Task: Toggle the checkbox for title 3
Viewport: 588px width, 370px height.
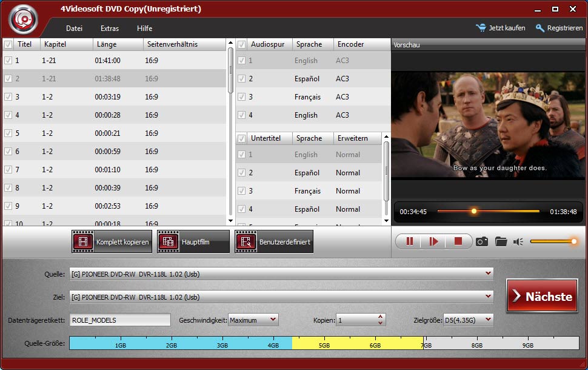Action: point(8,97)
